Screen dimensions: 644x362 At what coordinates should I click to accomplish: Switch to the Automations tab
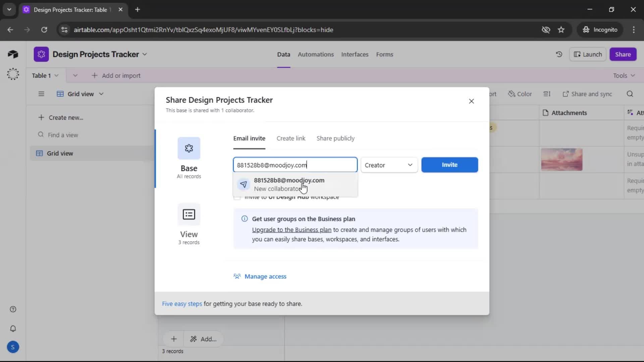point(316,54)
